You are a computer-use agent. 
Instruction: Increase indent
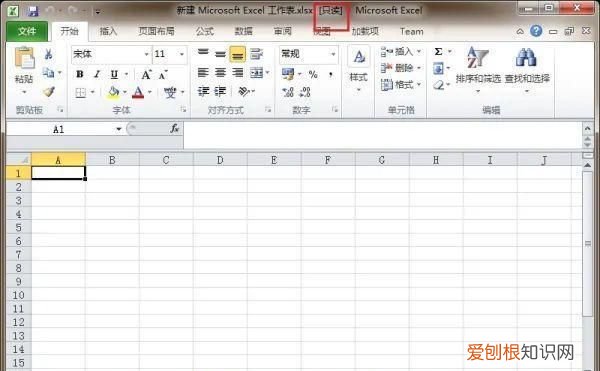[x=220, y=91]
